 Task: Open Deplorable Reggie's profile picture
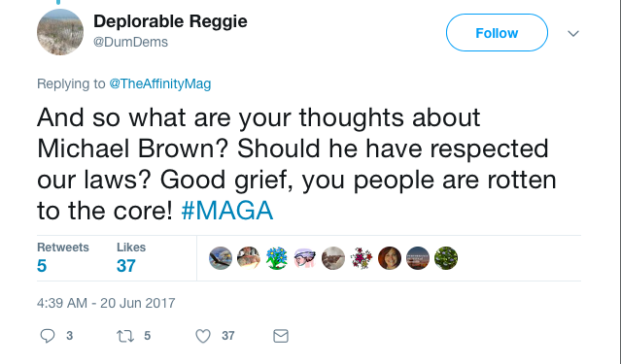click(60, 32)
